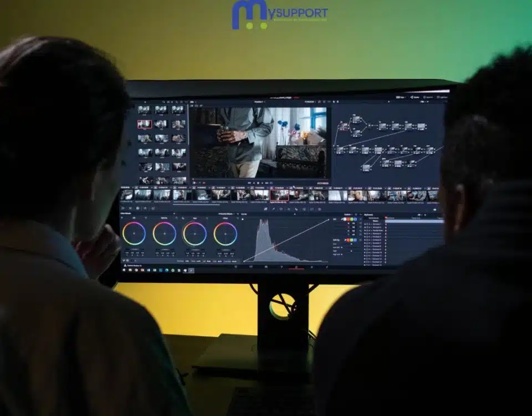Select the red-highlighted gallery still thumbnail
The height and width of the screenshot is (416, 532).
[x=144, y=124]
